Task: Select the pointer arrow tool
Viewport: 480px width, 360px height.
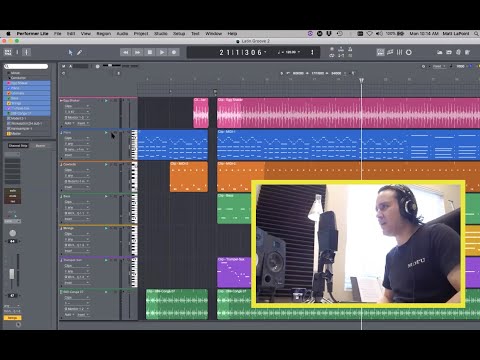Action: tap(70, 52)
